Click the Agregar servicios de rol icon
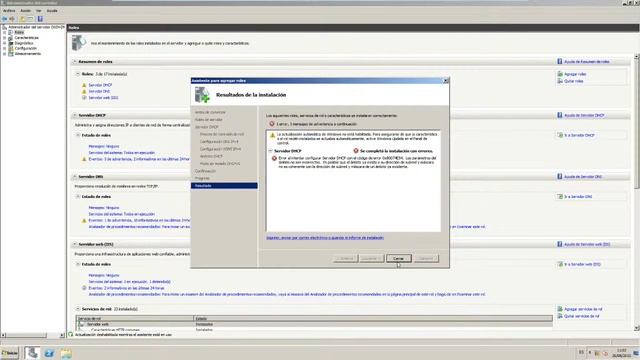The width and height of the screenshot is (640, 360). (560, 309)
